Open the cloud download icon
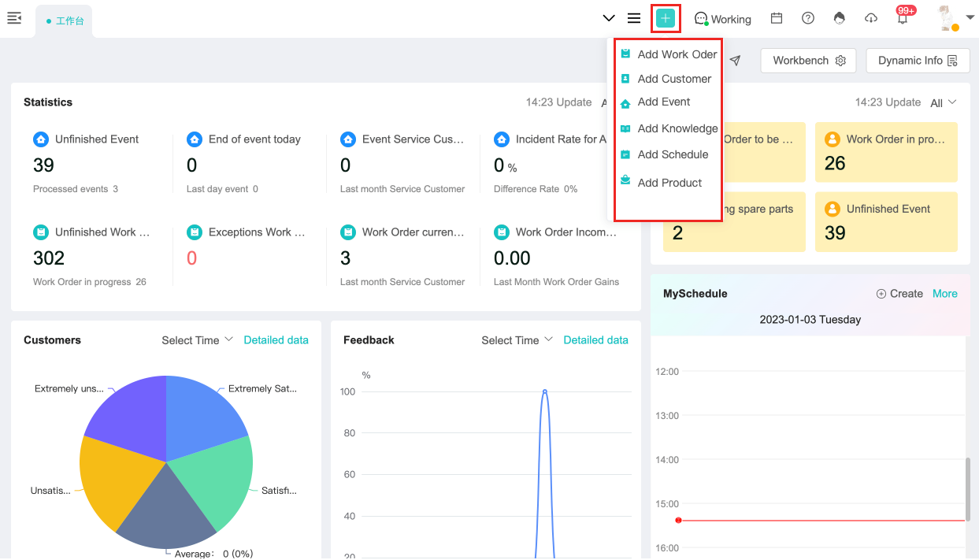The width and height of the screenshot is (979, 560). 871,18
